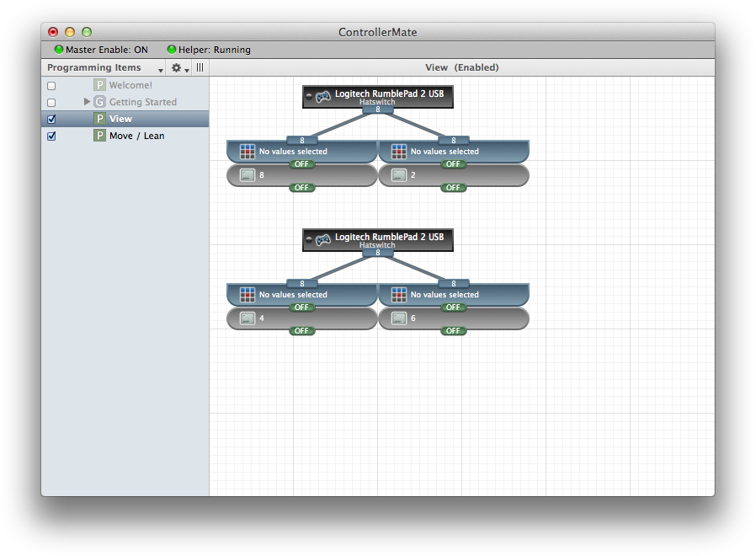Click the green Helper status light

pyautogui.click(x=171, y=49)
